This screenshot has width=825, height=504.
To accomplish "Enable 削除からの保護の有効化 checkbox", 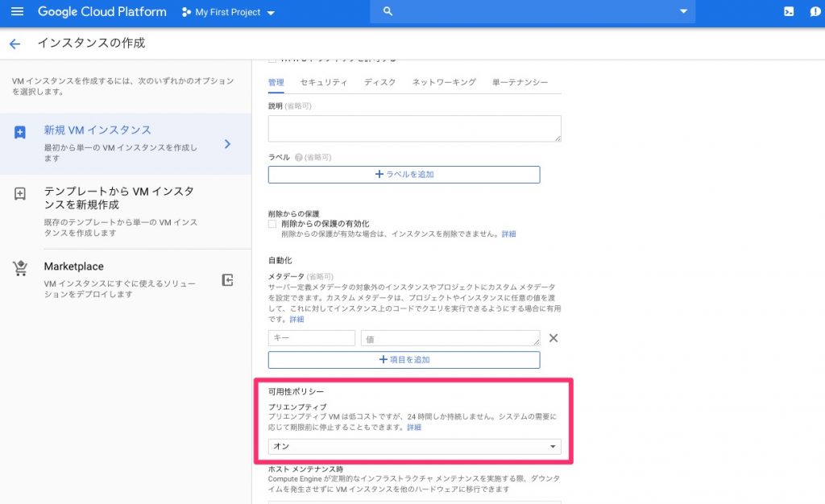I will point(272,224).
